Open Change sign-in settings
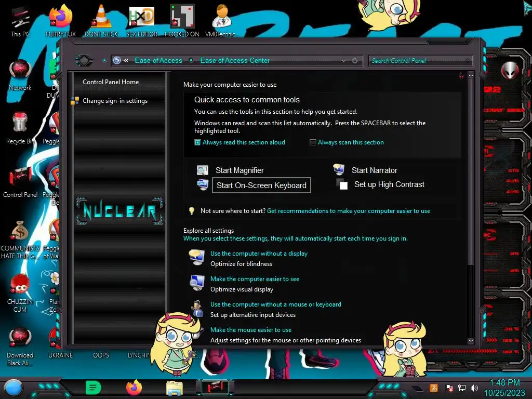 (115, 101)
